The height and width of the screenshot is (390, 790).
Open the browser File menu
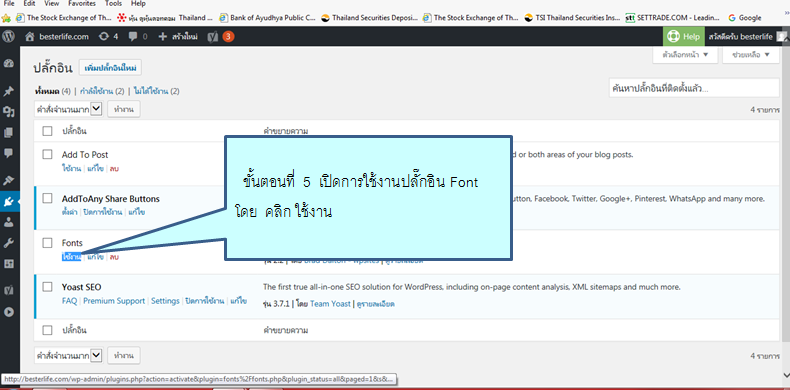(9, 4)
